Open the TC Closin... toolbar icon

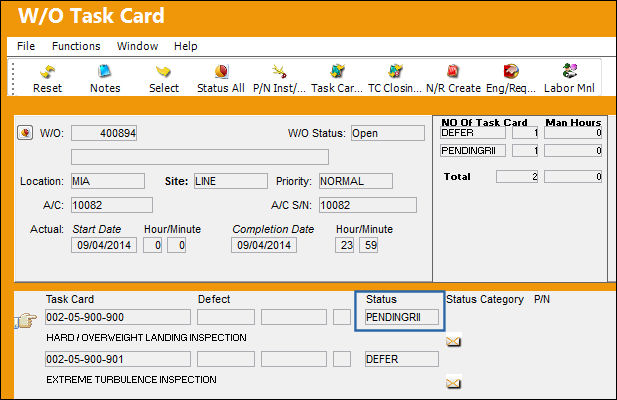[x=395, y=72]
